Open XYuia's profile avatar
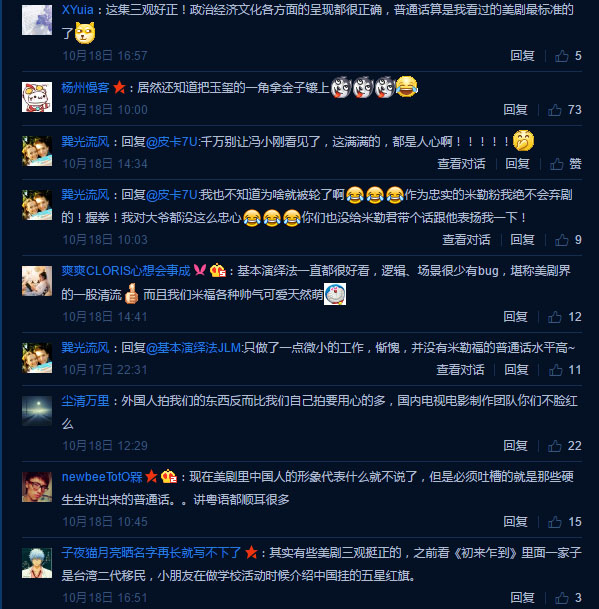 37,20
